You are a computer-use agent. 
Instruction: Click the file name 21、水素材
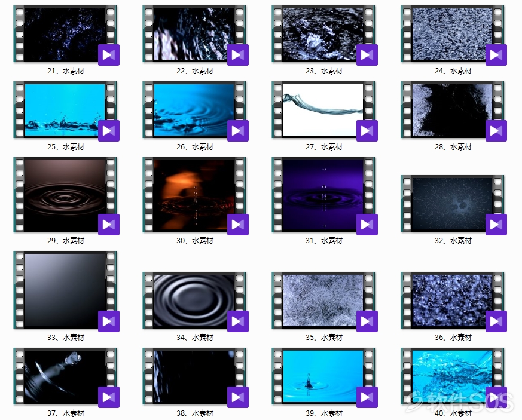(x=66, y=71)
